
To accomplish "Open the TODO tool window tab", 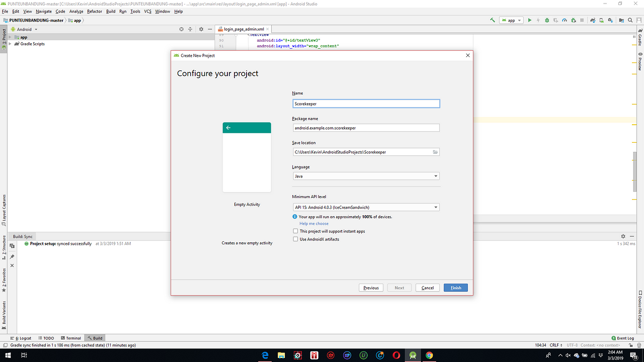I will coord(46,338).
